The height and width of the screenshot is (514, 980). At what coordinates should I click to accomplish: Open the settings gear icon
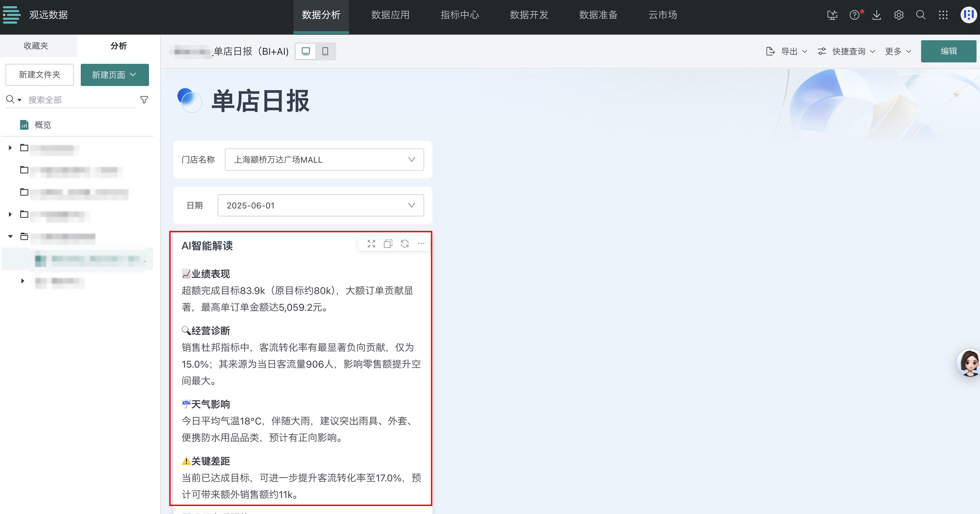click(x=899, y=15)
